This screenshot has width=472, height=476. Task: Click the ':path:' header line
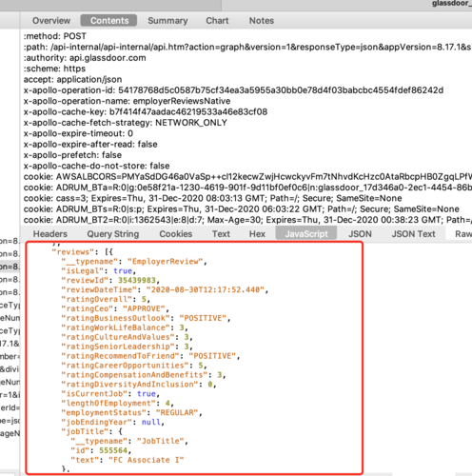(247, 47)
